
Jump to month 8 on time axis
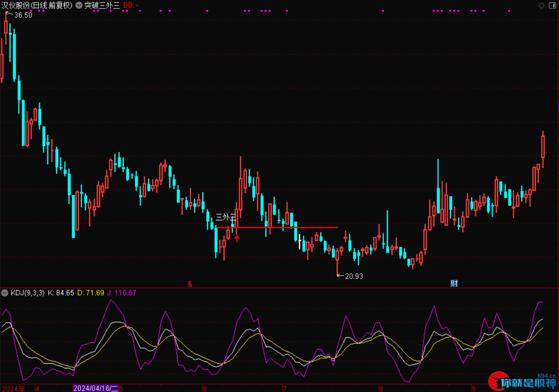click(x=381, y=388)
